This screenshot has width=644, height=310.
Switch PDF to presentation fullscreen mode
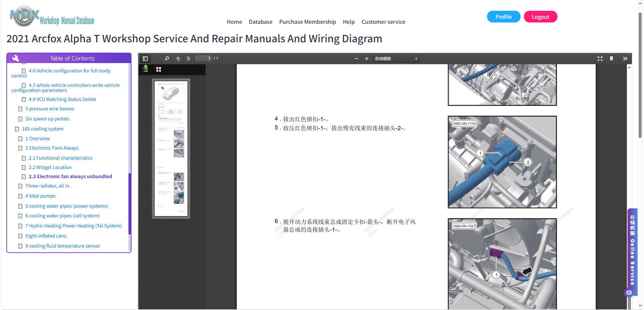tap(600, 58)
